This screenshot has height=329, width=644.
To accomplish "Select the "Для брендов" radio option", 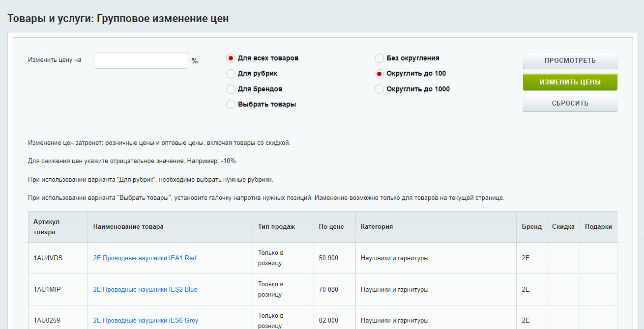I will click(x=231, y=89).
